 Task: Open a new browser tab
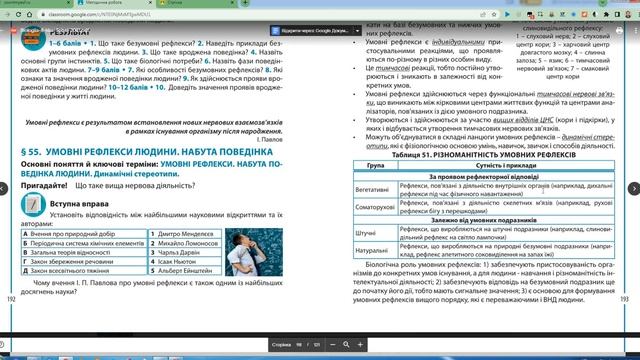click(245, 3)
